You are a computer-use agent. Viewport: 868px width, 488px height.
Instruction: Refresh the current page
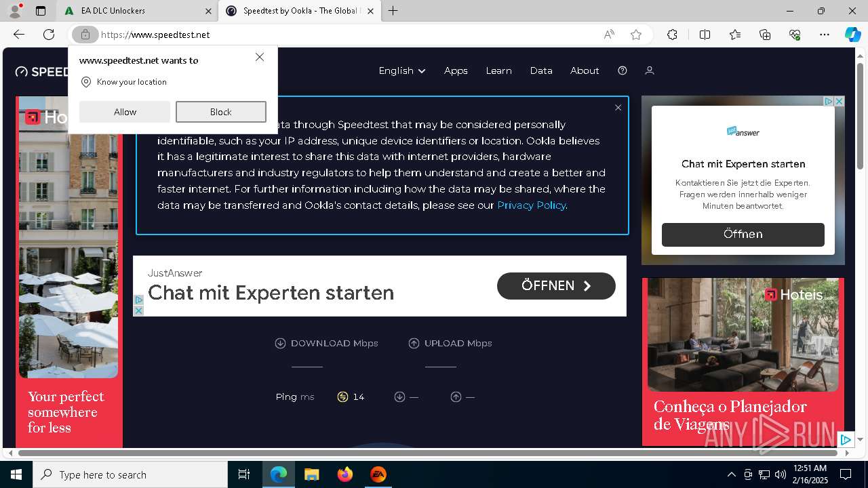point(49,35)
